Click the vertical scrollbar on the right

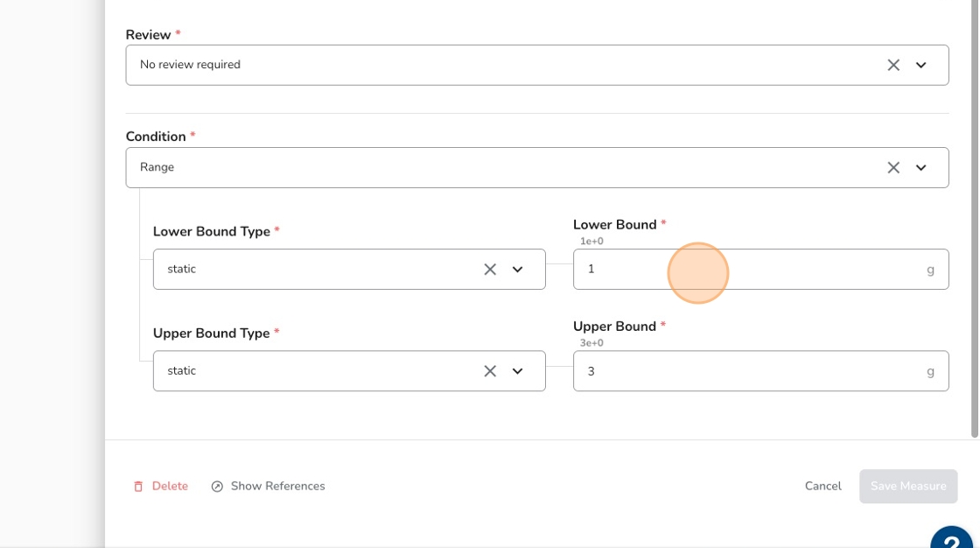click(x=975, y=219)
